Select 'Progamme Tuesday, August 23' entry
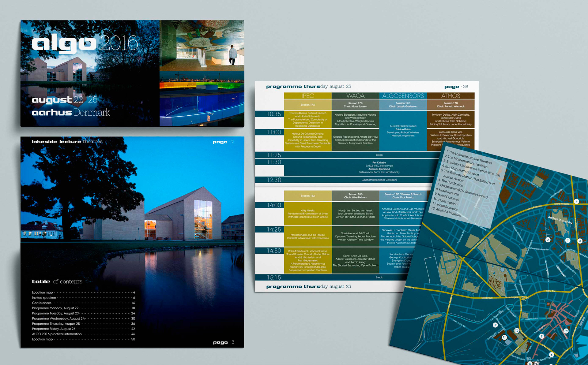This screenshot has width=588, height=365. (x=83, y=313)
